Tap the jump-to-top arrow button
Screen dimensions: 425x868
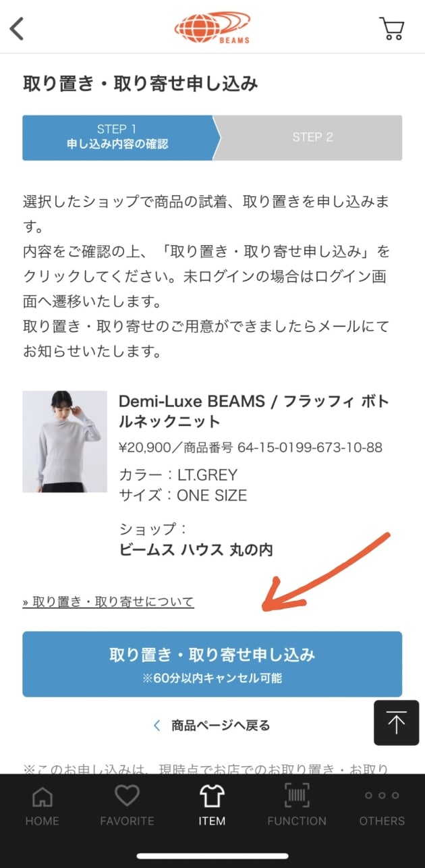397,723
